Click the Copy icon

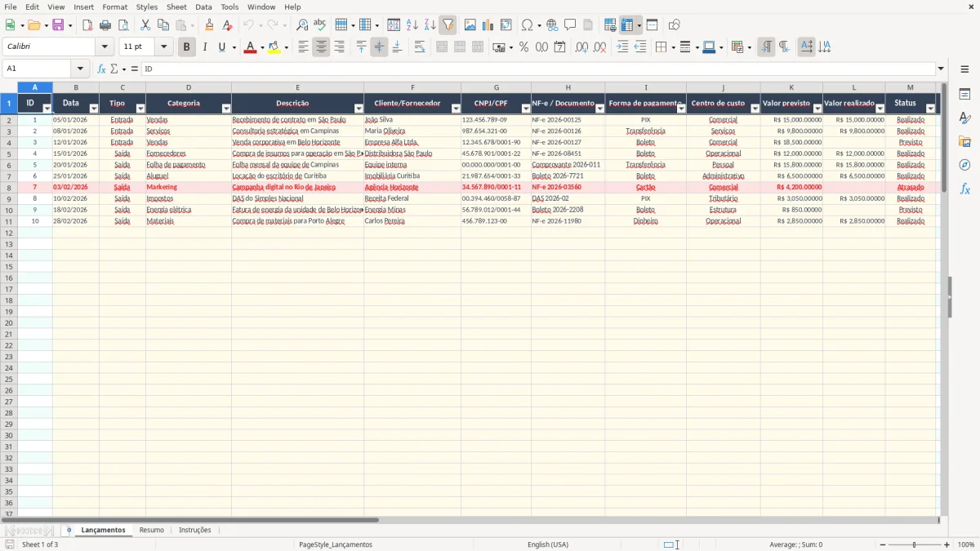(x=163, y=25)
